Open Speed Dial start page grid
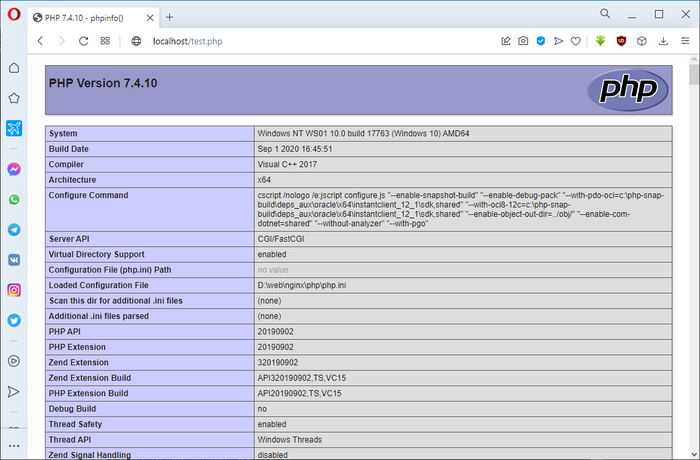Image resolution: width=700 pixels, height=460 pixels. coord(105,41)
